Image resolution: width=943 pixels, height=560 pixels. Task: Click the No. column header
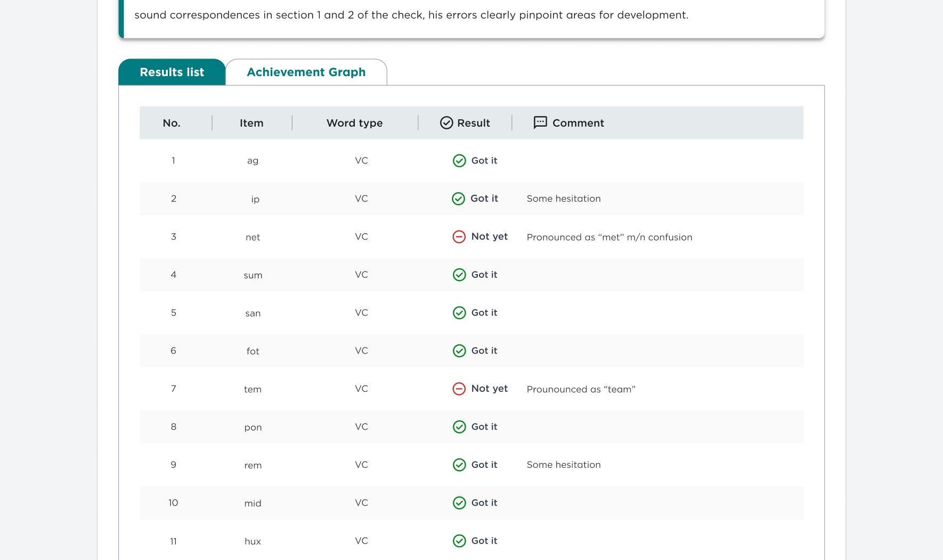point(172,123)
